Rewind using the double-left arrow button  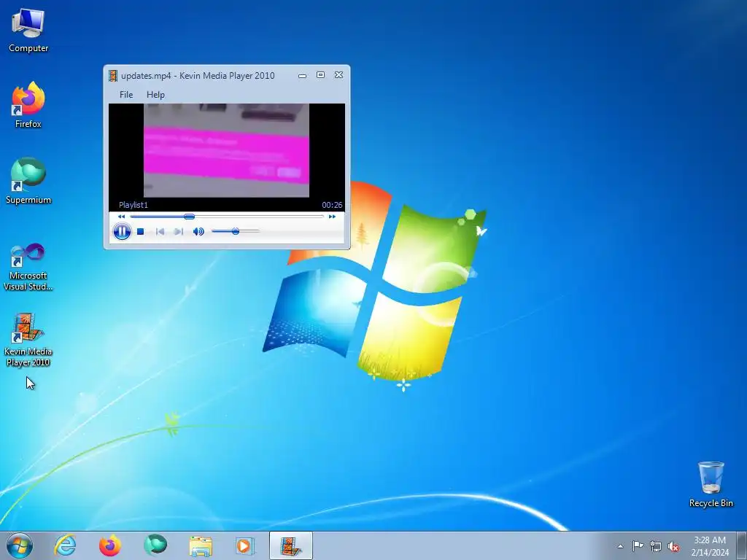pos(122,217)
